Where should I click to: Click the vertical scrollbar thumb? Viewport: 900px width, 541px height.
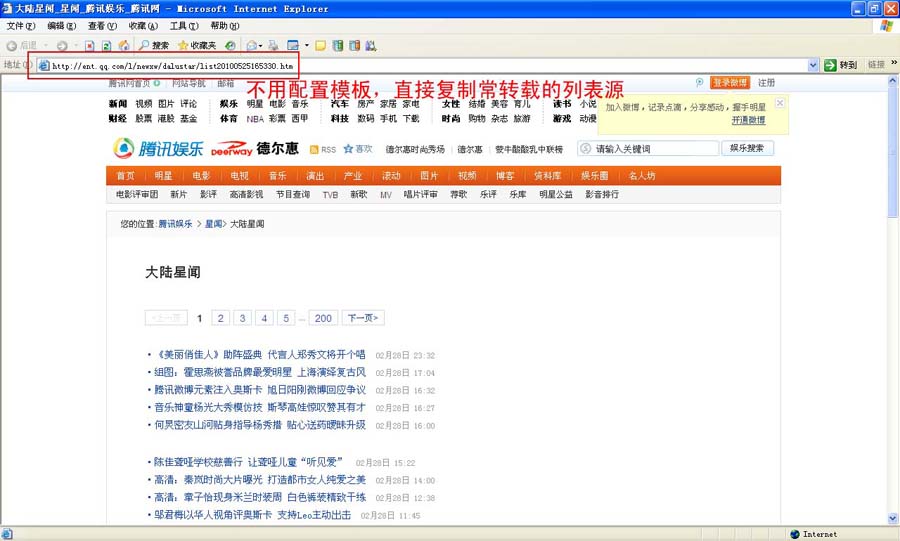click(x=893, y=152)
